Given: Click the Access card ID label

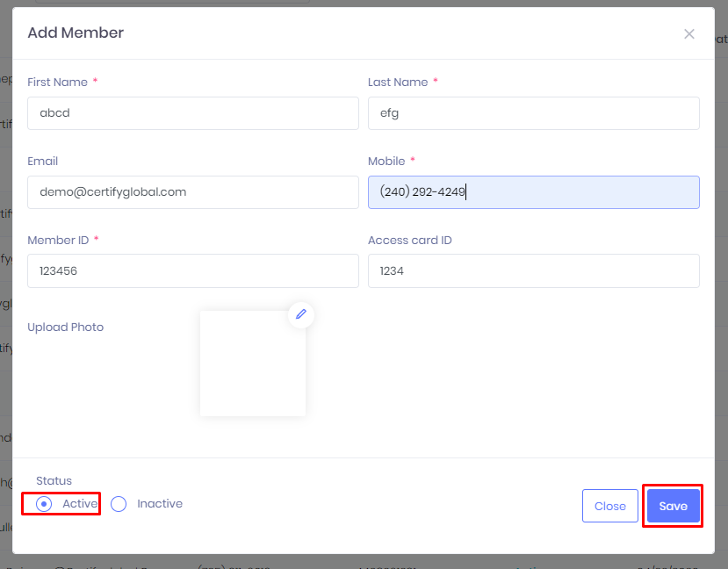Looking at the screenshot, I should pos(409,241).
